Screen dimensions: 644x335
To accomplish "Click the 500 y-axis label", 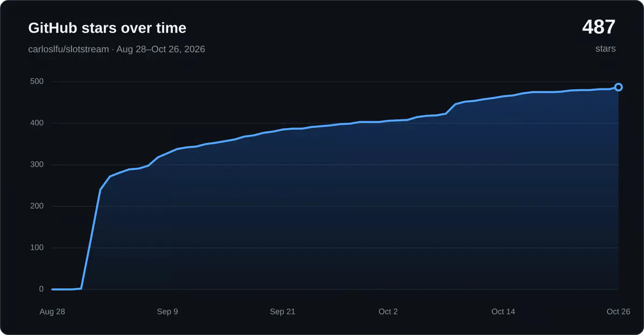I will pos(36,81).
